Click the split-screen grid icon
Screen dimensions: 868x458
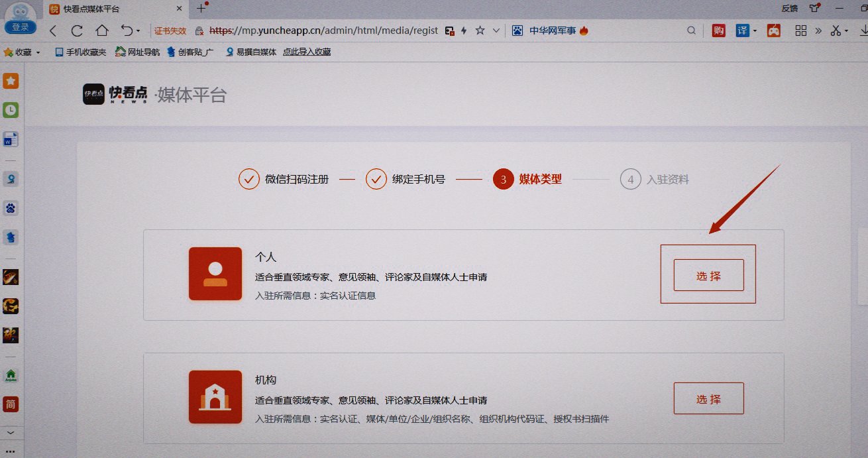[800, 30]
